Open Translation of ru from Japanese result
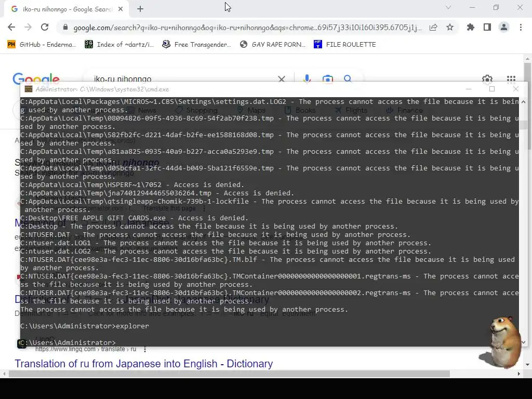The height and width of the screenshot is (399, 532). pos(143,364)
